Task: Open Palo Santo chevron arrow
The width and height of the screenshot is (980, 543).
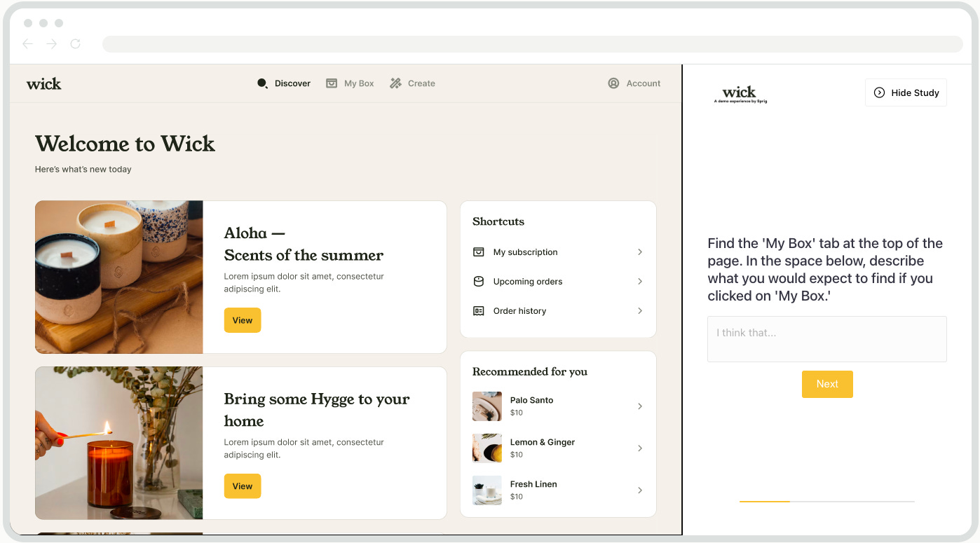Action: coord(640,406)
